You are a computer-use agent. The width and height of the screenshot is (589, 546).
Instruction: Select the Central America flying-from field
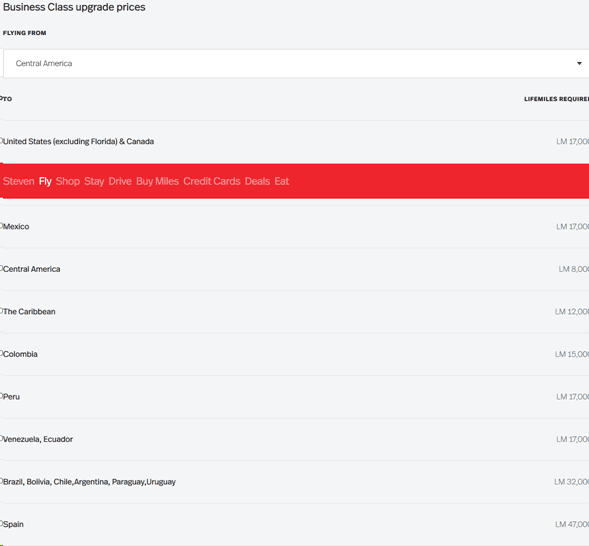[x=296, y=63]
